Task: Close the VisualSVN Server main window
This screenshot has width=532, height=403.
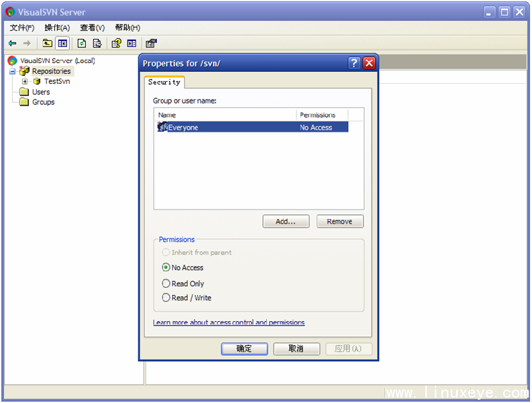Action: [519, 12]
